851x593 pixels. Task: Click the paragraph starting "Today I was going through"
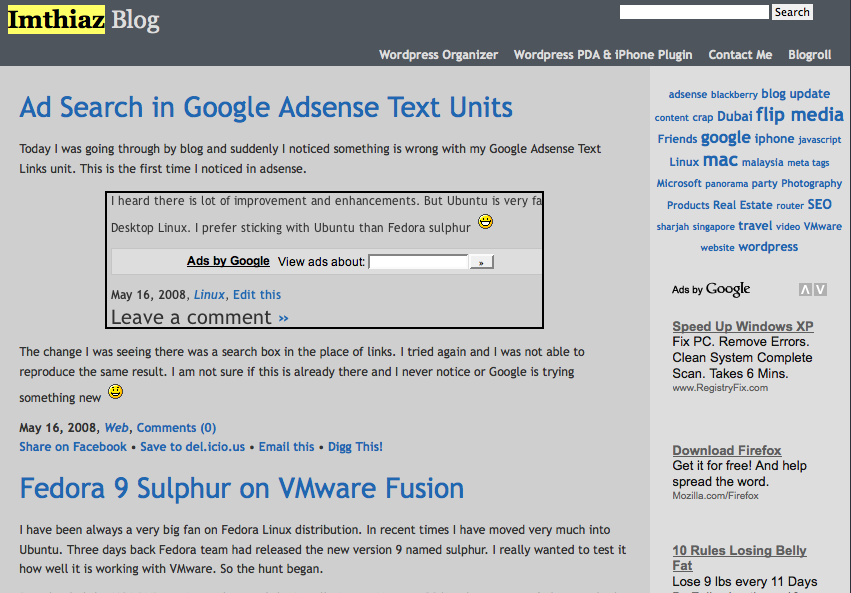pyautogui.click(x=310, y=158)
